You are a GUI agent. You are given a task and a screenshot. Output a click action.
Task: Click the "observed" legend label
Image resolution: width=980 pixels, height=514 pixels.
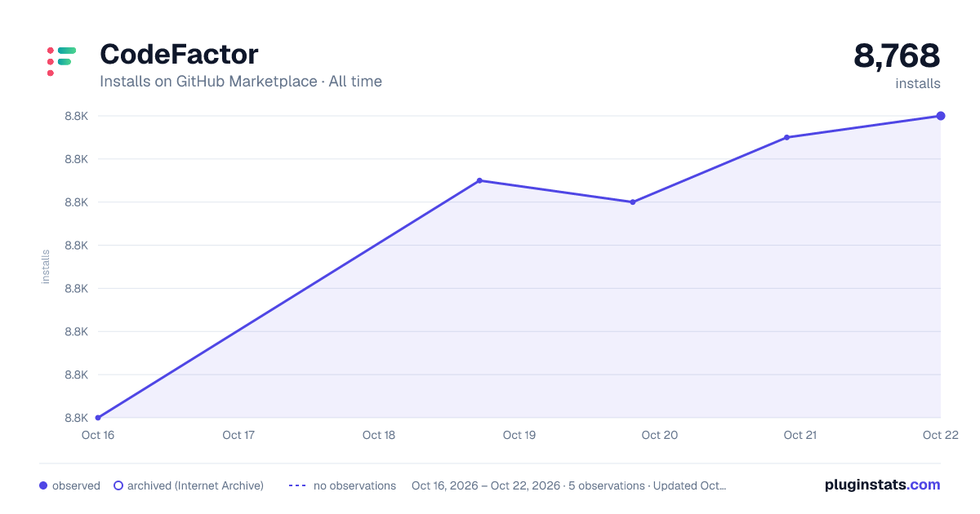76,485
